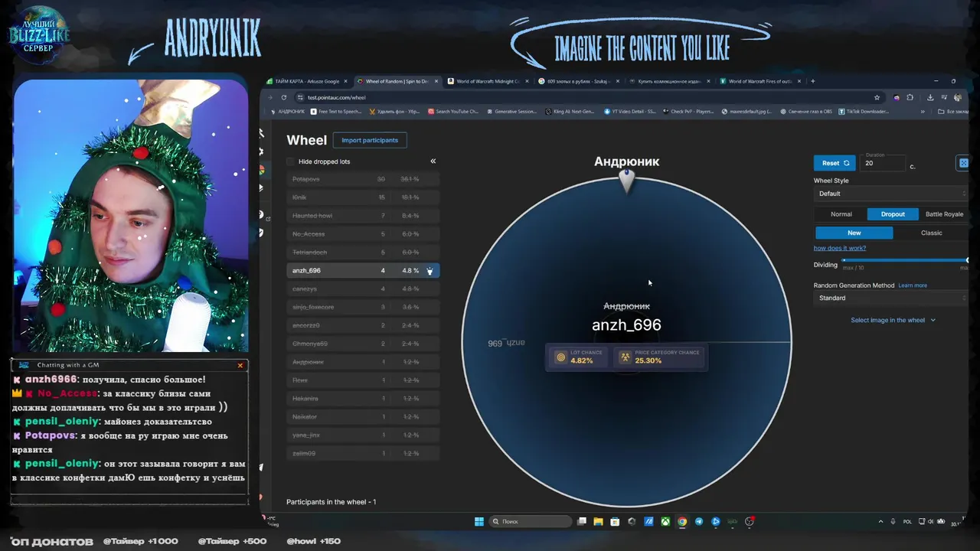
Task: Switch to the 609 злотых в рублях tab
Action: 577,81
